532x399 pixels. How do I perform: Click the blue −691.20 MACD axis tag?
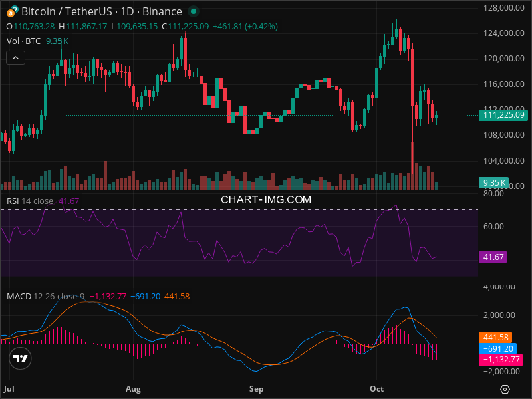(x=497, y=348)
